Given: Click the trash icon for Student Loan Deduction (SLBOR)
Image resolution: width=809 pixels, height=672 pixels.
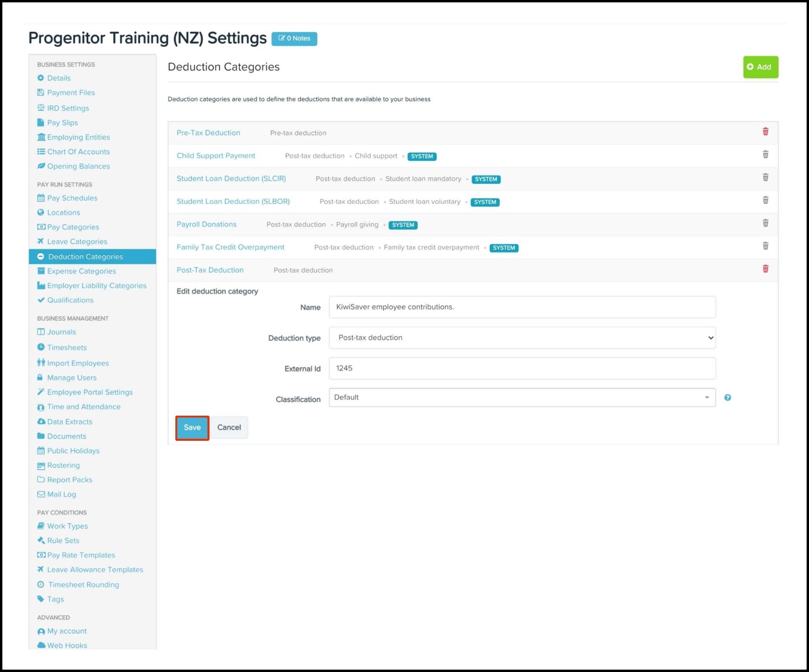Looking at the screenshot, I should click(765, 200).
